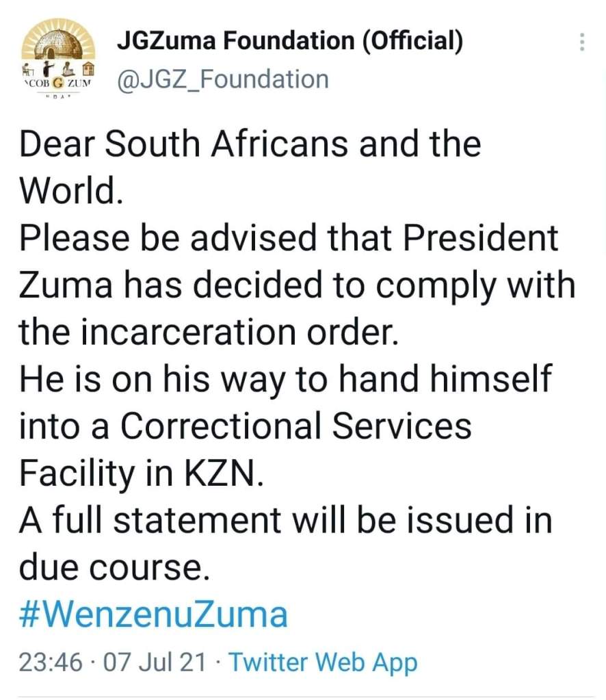
Task: Click the "Please be advised that President" line
Action: tap(289, 239)
